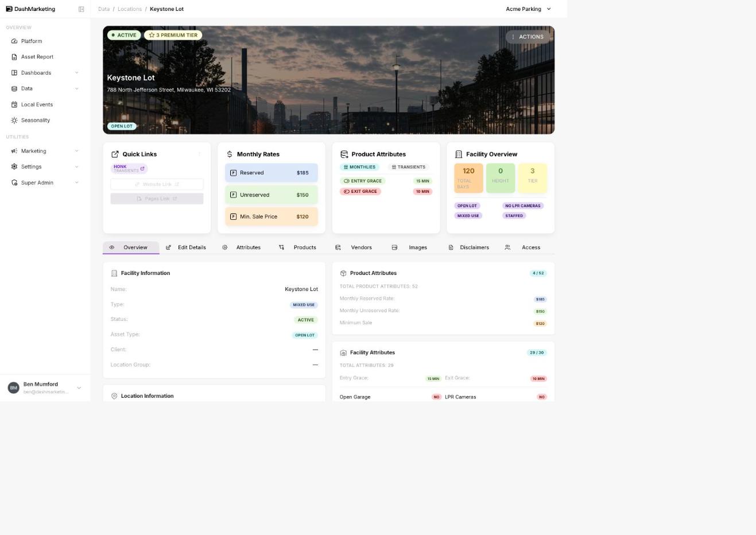Click the Asset Report document icon
This screenshot has width=756, height=535.
tap(14, 57)
